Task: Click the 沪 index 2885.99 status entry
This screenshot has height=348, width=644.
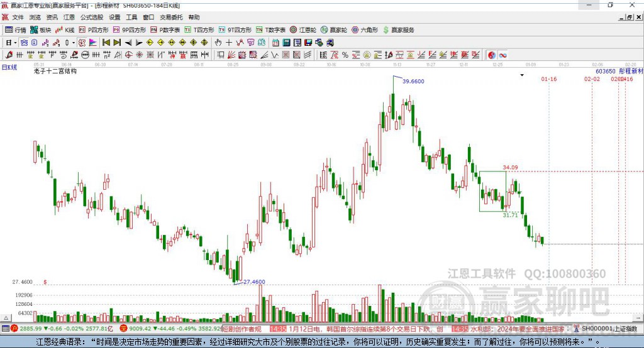Action: point(62,329)
